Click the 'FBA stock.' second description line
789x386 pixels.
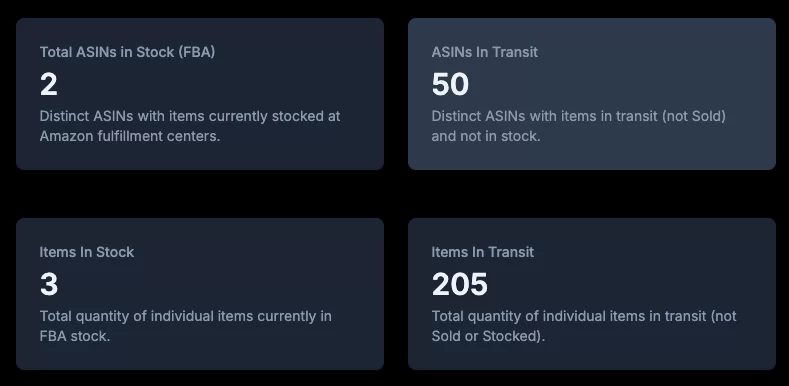click(74, 336)
